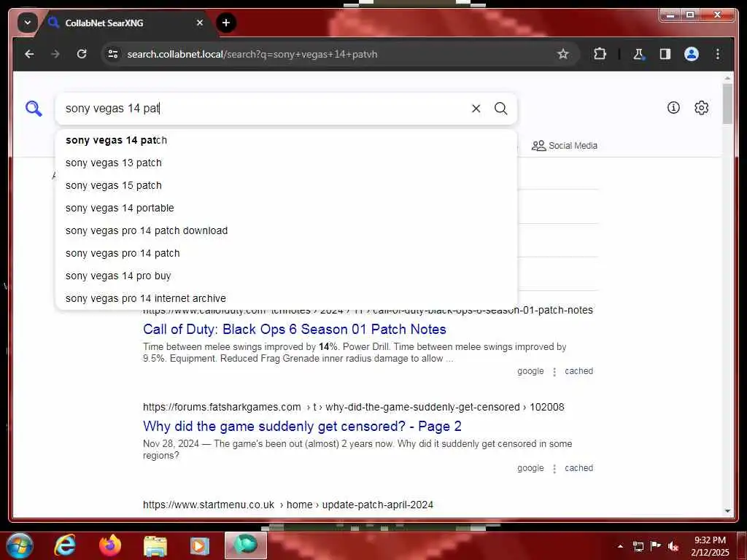Image resolution: width=747 pixels, height=560 pixels.
Task: Click scrollbar down arrow
Action: coord(727,511)
